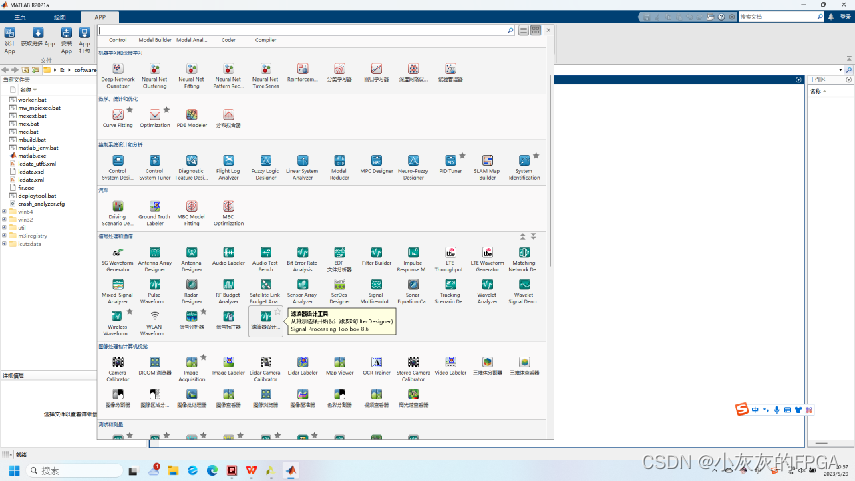Launch the PID Tuner app
This screenshot has height=481, width=855.
point(450,164)
